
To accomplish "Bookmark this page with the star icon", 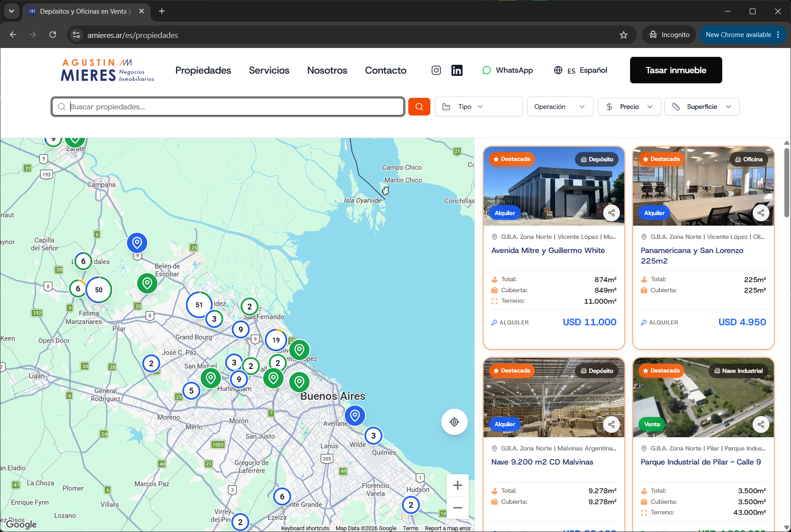I will [x=623, y=35].
